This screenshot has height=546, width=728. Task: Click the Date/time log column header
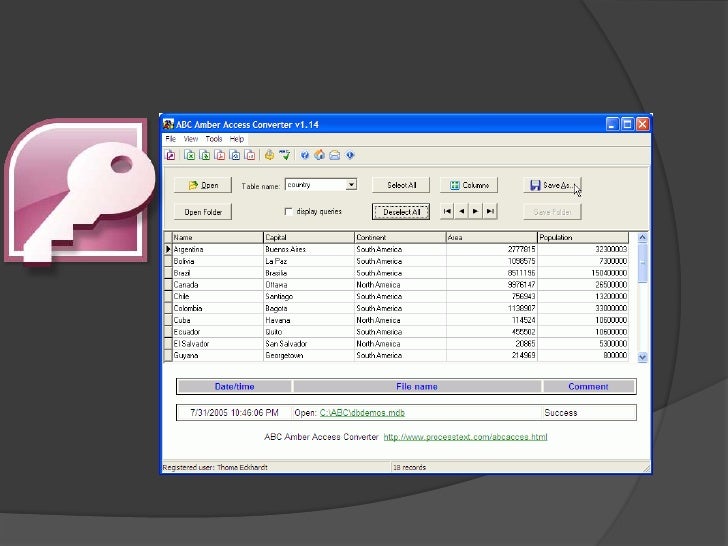pos(234,386)
